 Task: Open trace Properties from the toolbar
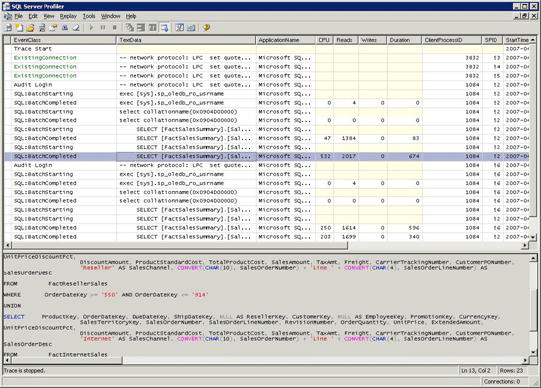click(53, 28)
